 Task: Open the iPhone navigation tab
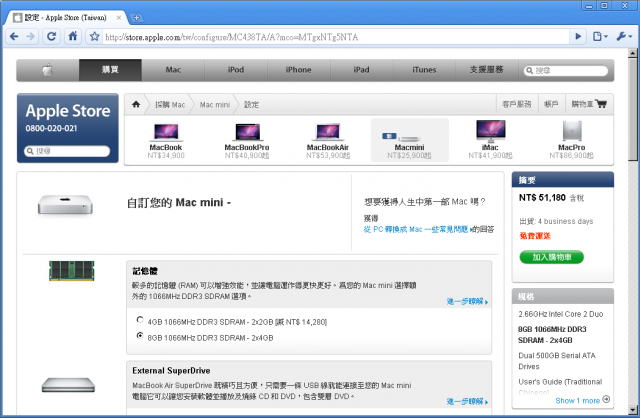click(x=299, y=70)
